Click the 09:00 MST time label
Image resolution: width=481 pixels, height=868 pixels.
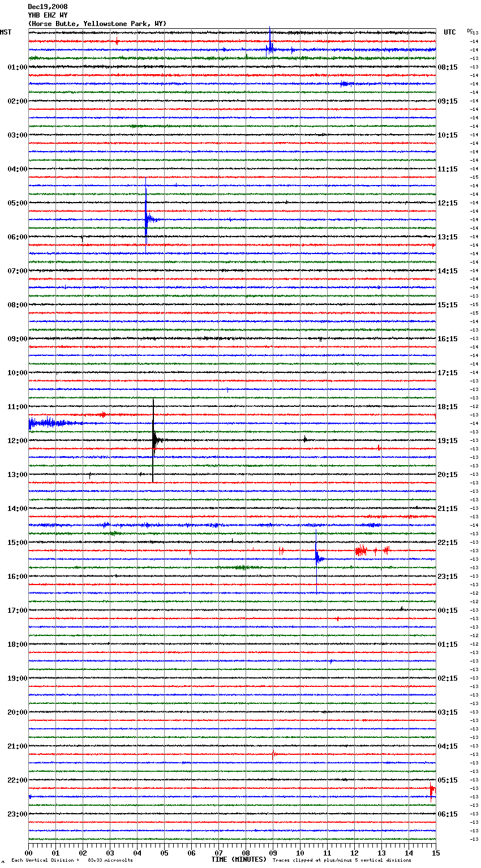[18, 339]
